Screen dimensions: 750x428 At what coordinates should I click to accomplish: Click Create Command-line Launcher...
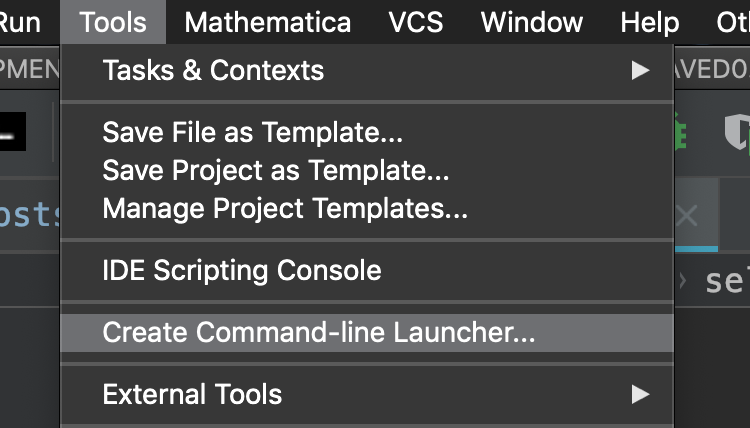coord(318,332)
